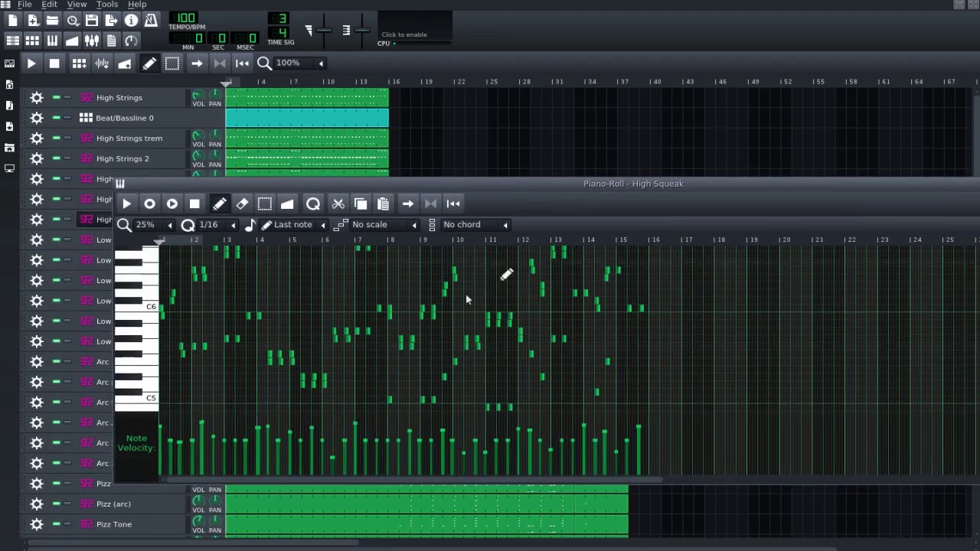Screen dimensions: 980x551
Task: Mute the High Strings track
Action: (56, 97)
